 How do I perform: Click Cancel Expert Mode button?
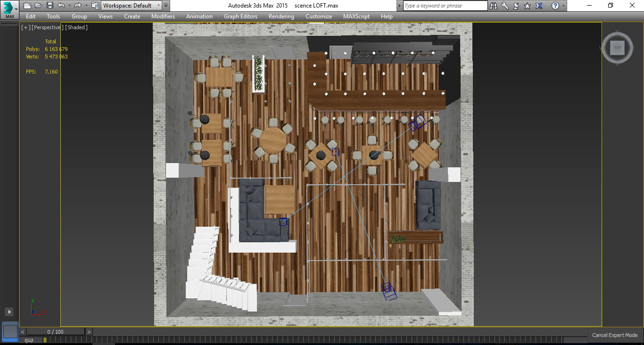point(615,336)
